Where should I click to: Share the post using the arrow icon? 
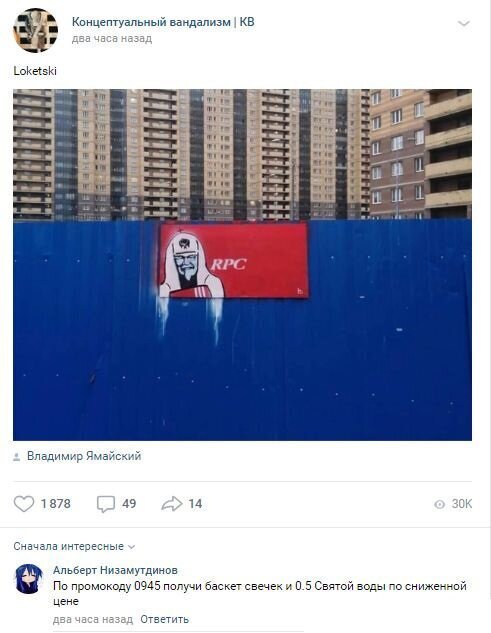[172, 504]
